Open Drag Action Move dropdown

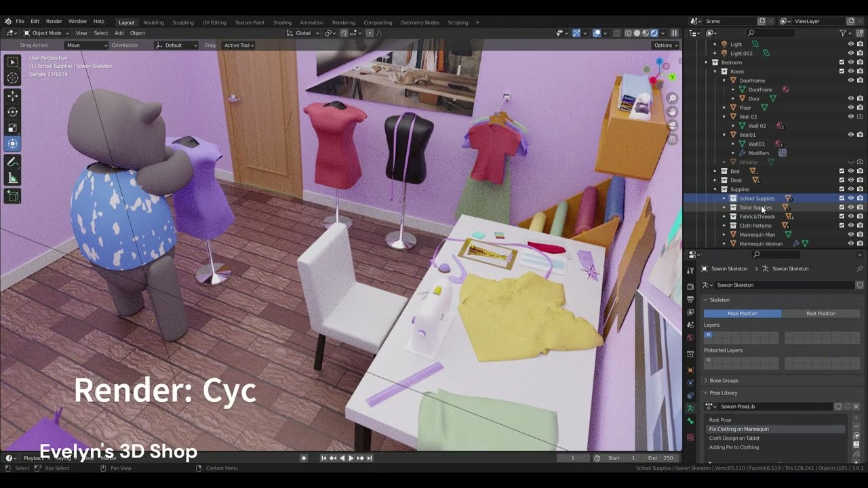(x=86, y=45)
